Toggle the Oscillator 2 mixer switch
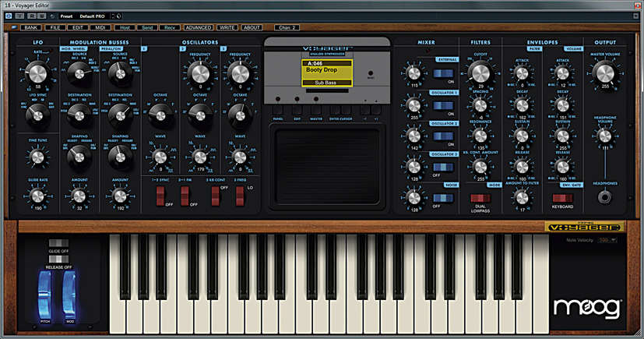Viewport: 644px width, 339px height. tap(443, 136)
